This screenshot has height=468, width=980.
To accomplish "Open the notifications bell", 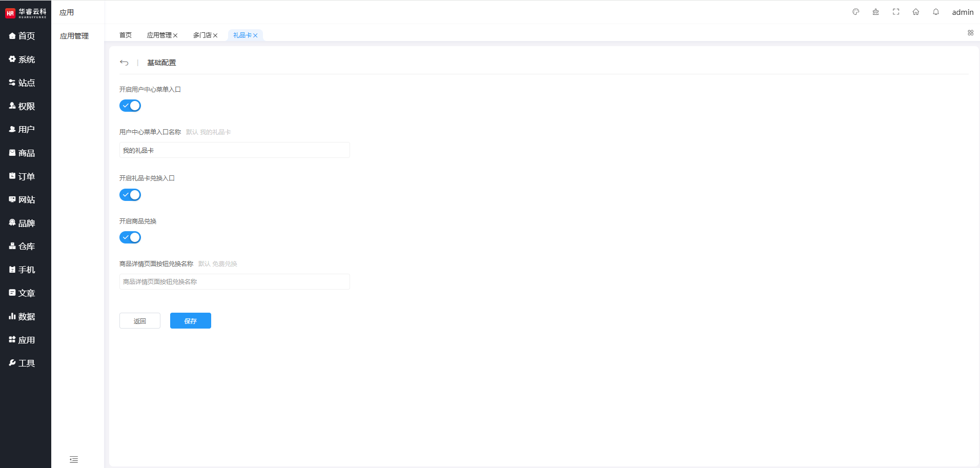I will click(x=936, y=12).
